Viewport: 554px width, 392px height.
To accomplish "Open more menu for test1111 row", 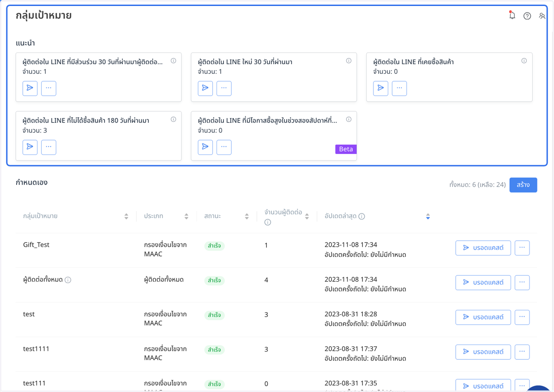I will [522, 352].
